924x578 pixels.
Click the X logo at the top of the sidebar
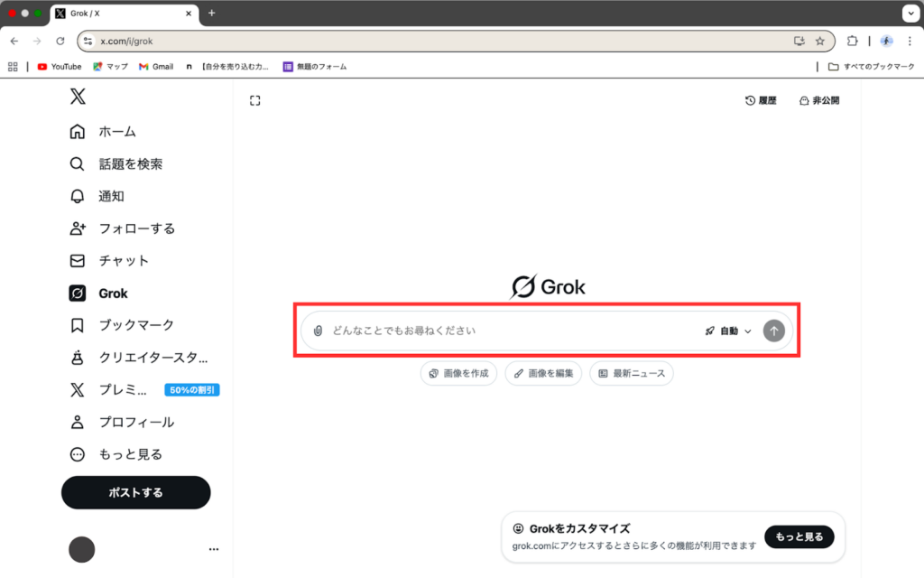click(x=78, y=97)
